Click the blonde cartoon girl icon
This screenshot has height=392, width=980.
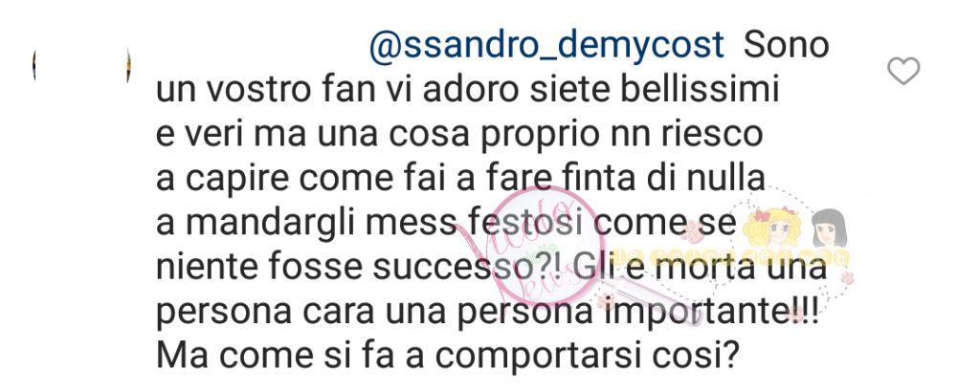coord(771,228)
